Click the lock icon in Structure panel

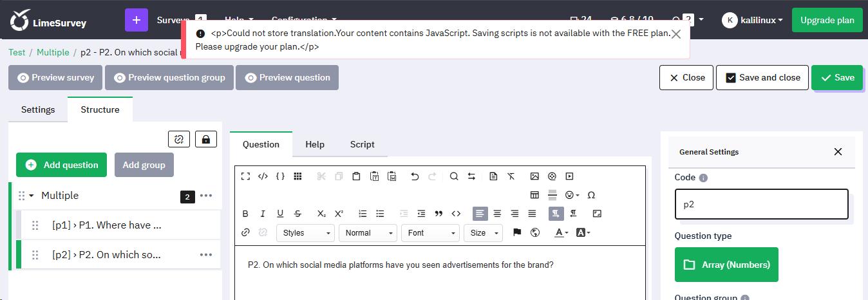pos(206,139)
